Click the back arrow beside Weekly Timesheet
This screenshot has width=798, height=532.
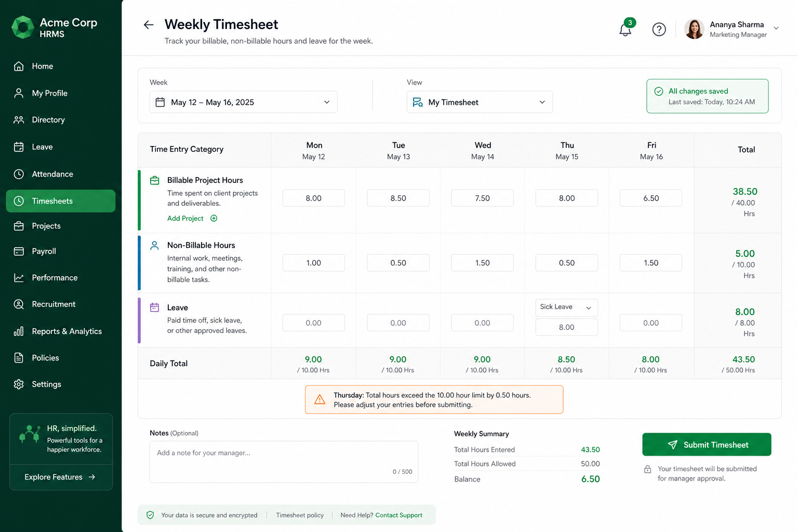coord(149,24)
